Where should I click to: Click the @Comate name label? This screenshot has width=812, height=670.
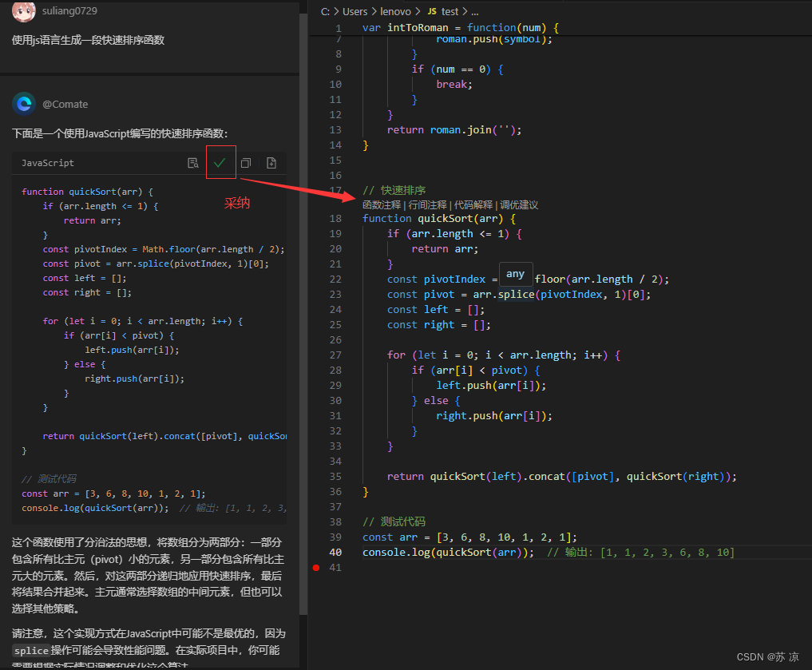click(x=65, y=104)
